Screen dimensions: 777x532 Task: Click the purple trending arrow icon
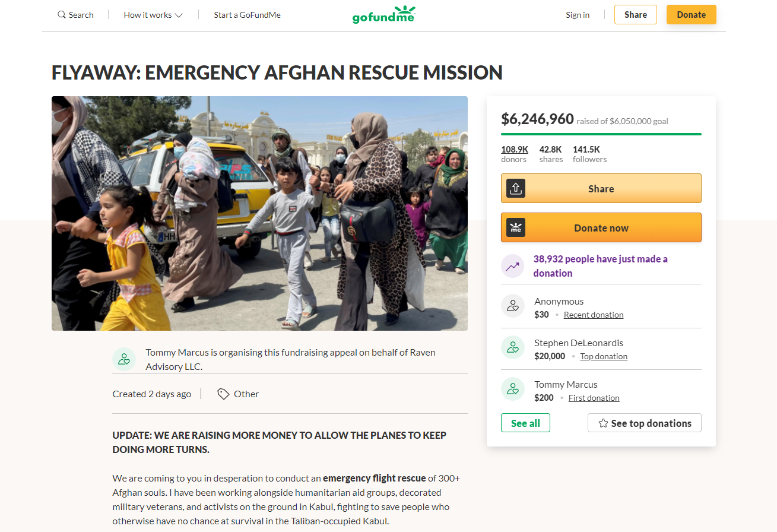pyautogui.click(x=513, y=266)
